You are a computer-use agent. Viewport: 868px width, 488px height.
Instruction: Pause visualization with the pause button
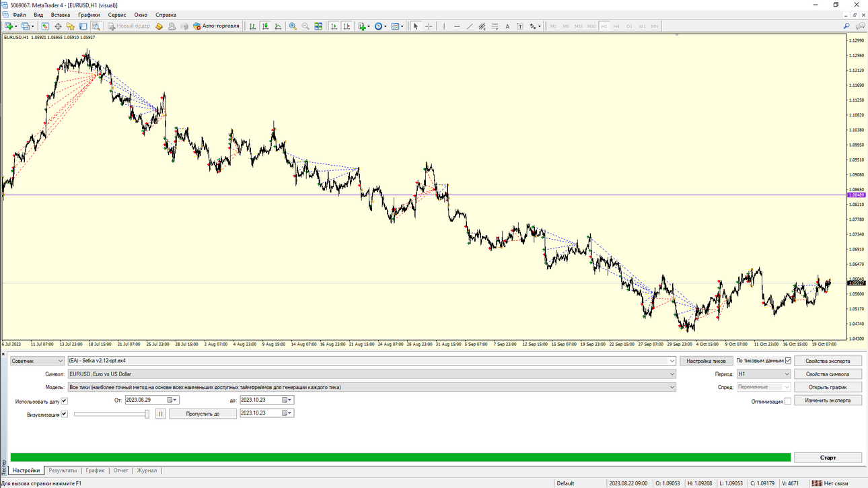tap(160, 414)
